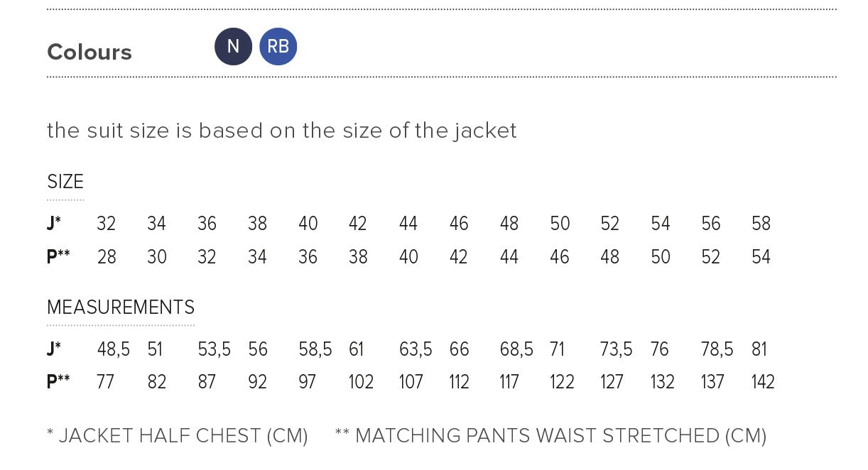Click the 77 pants waist measurement
Viewport: 868px width, 470px height.
pos(105,382)
